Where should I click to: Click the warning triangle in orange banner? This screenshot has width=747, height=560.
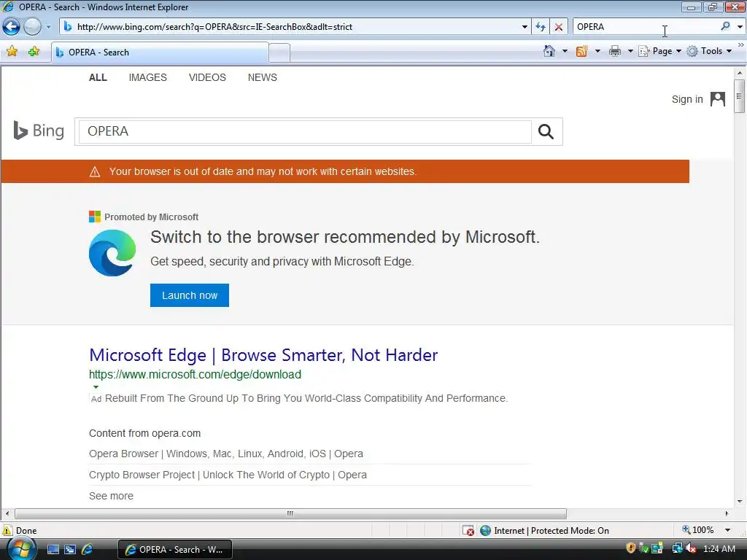tap(95, 171)
